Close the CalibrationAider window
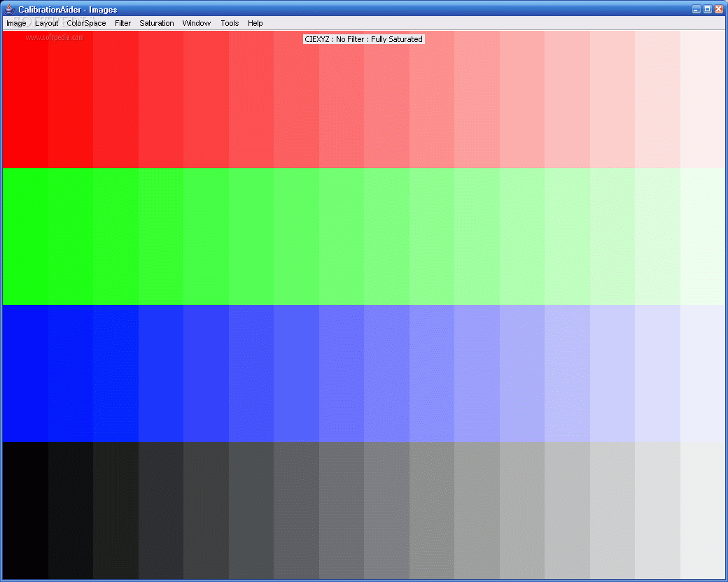728x582 pixels. click(719, 9)
